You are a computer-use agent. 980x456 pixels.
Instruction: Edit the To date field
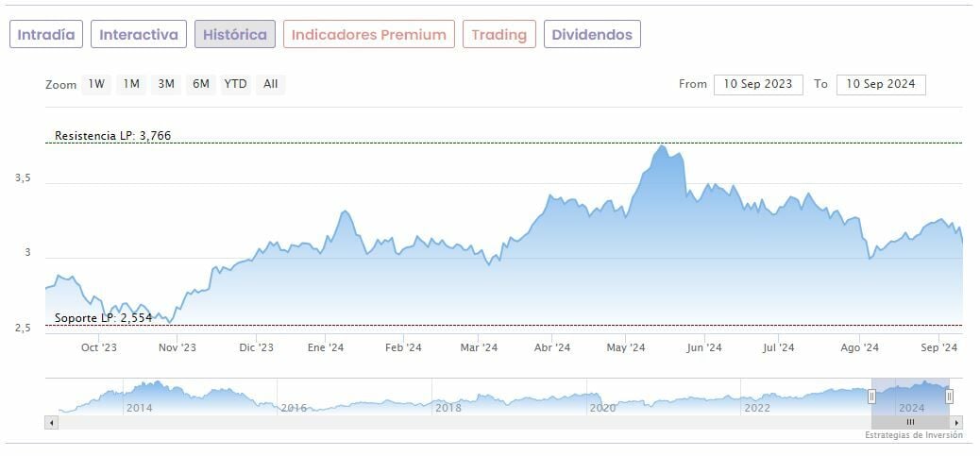(881, 84)
